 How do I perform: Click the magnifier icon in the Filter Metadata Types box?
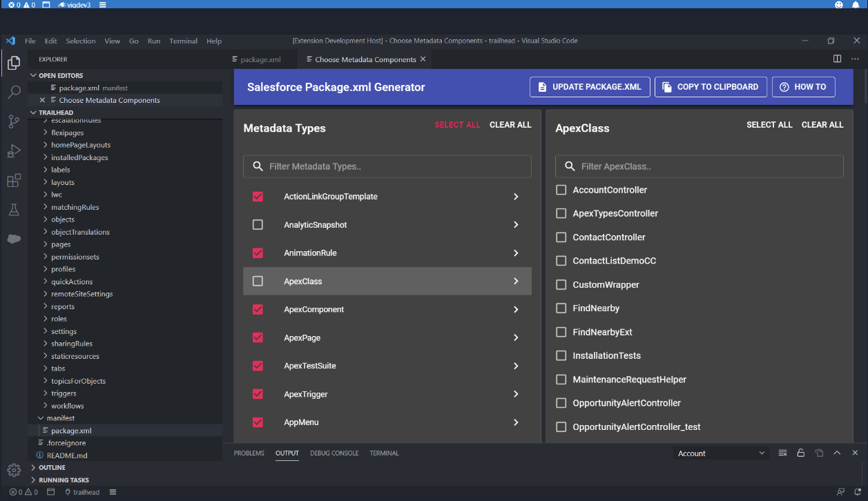[x=258, y=166]
